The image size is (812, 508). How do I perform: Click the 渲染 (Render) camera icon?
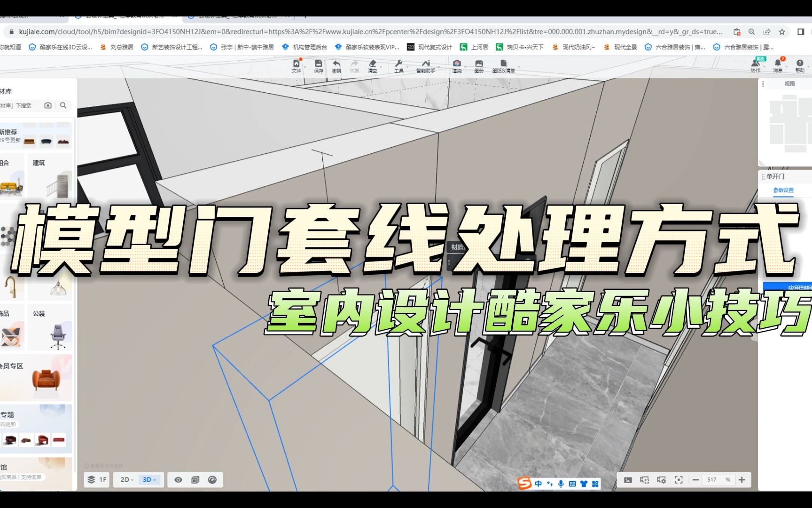click(457, 66)
